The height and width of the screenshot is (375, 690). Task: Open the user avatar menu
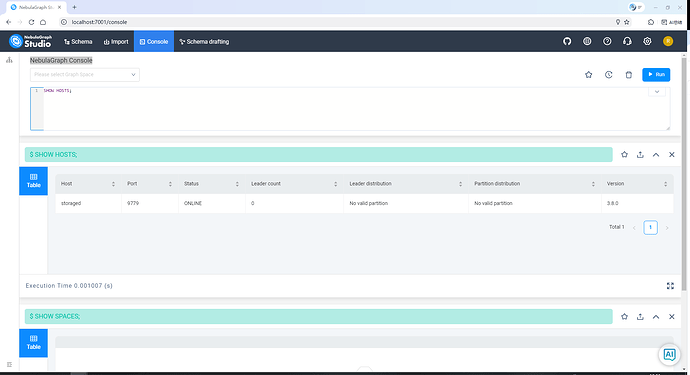[x=668, y=41]
